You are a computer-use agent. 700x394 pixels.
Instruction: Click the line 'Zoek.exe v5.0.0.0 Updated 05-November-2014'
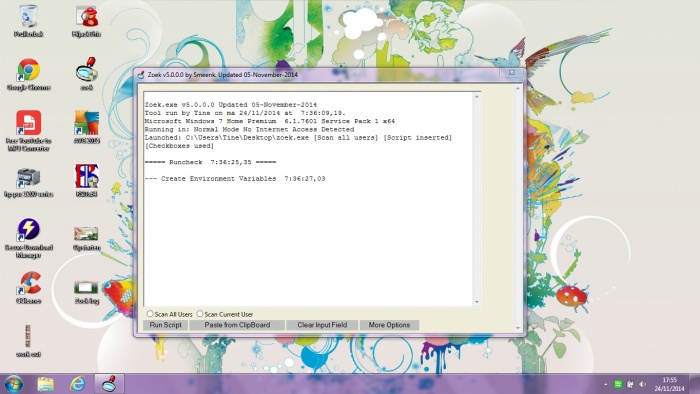click(231, 104)
